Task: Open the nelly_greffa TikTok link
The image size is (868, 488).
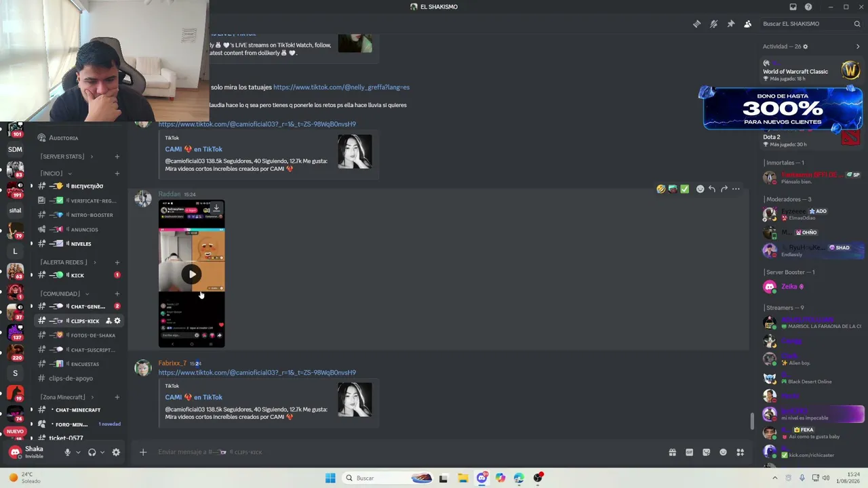Action: tap(341, 87)
